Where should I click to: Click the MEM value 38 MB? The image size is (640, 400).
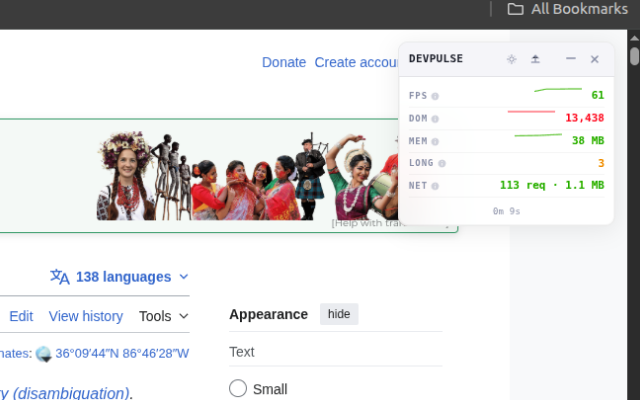(588, 140)
